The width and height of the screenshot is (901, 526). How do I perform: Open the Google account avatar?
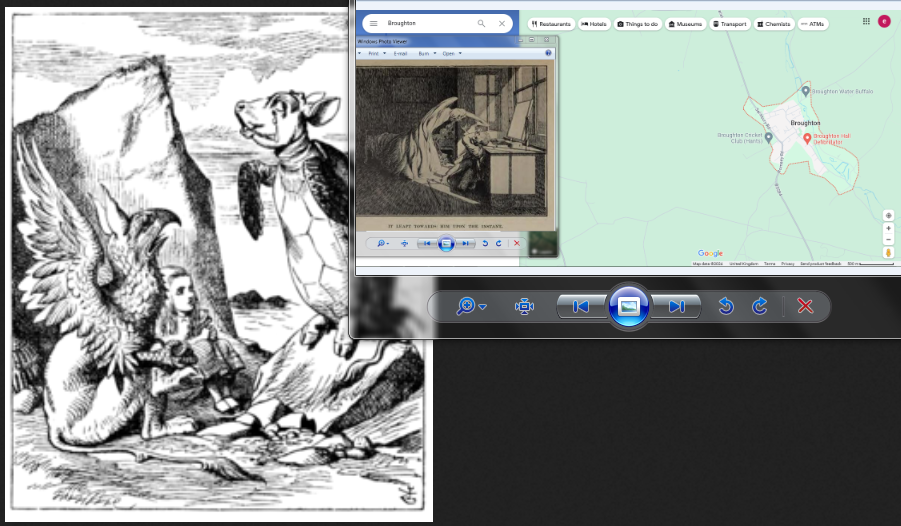click(x=884, y=21)
